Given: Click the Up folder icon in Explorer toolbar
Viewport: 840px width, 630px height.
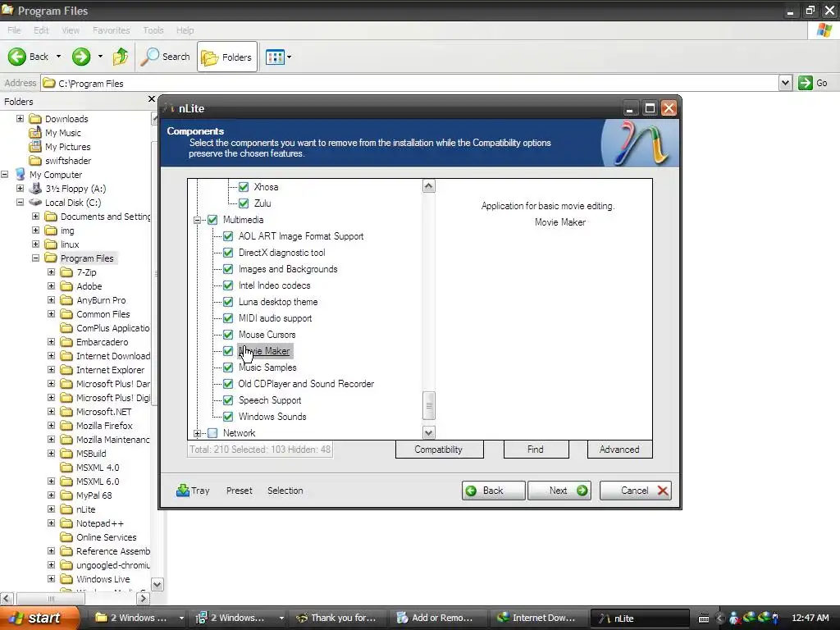Looking at the screenshot, I should (121, 57).
